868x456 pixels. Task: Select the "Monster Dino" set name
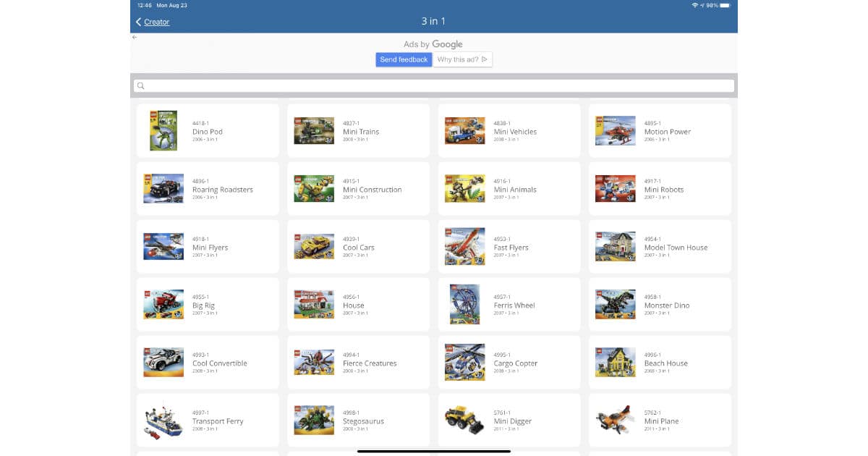(667, 305)
